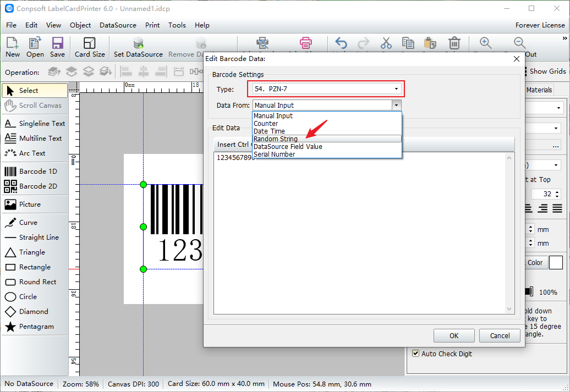Copy the selected object
Screen dimensions: 570x392
click(408, 43)
